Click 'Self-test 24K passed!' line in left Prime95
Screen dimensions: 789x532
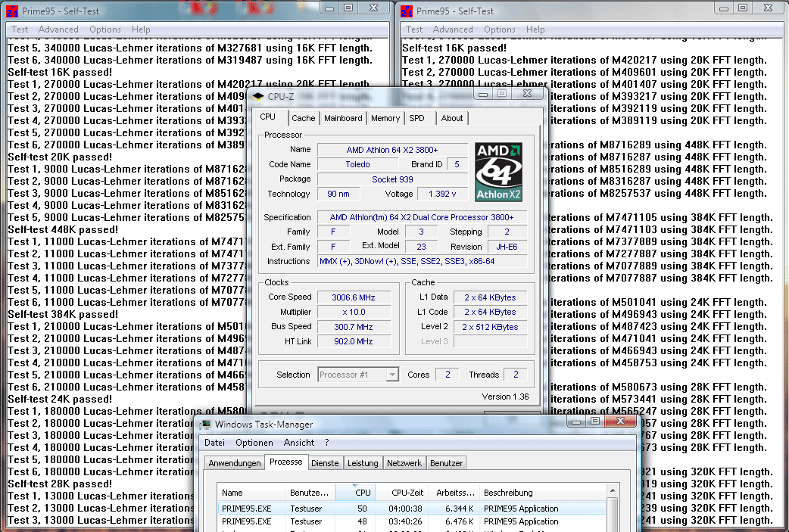pos(60,400)
